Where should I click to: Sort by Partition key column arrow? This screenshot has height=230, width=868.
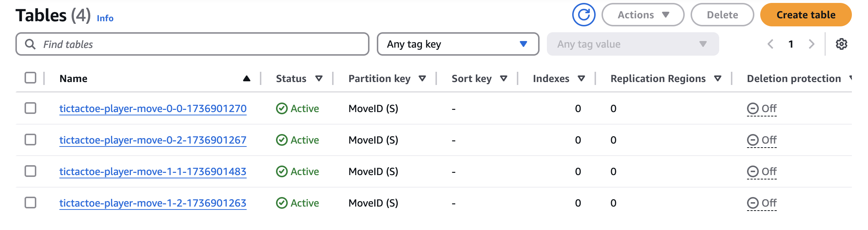tap(422, 78)
